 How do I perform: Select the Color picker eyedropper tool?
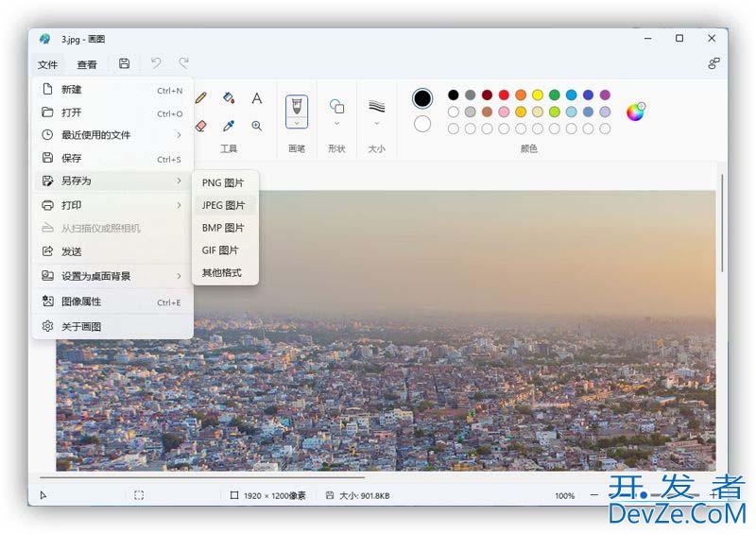pyautogui.click(x=229, y=126)
